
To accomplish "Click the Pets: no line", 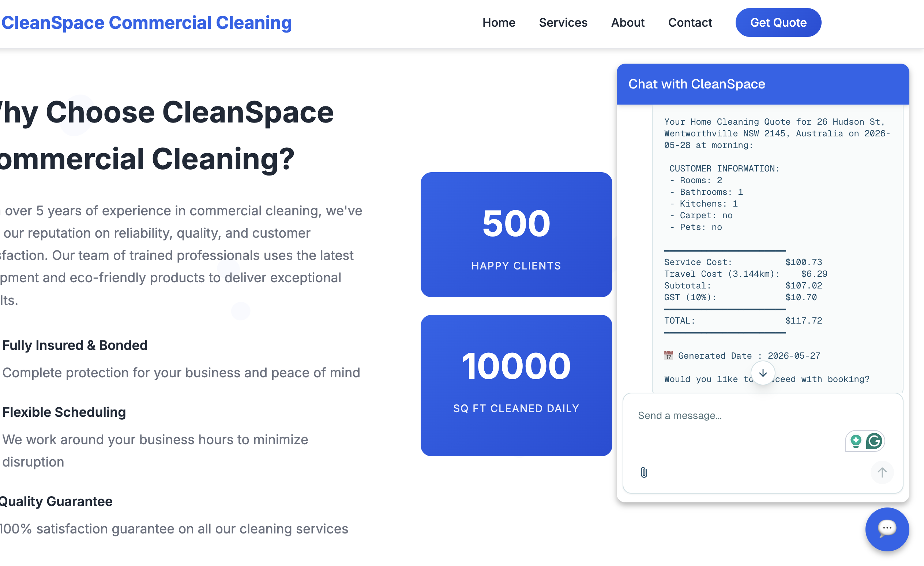I will click(696, 227).
